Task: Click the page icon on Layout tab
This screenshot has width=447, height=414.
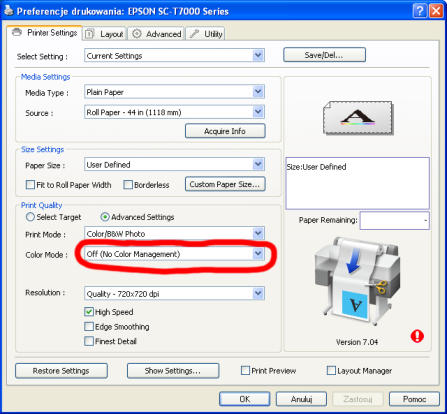Action: click(89, 34)
